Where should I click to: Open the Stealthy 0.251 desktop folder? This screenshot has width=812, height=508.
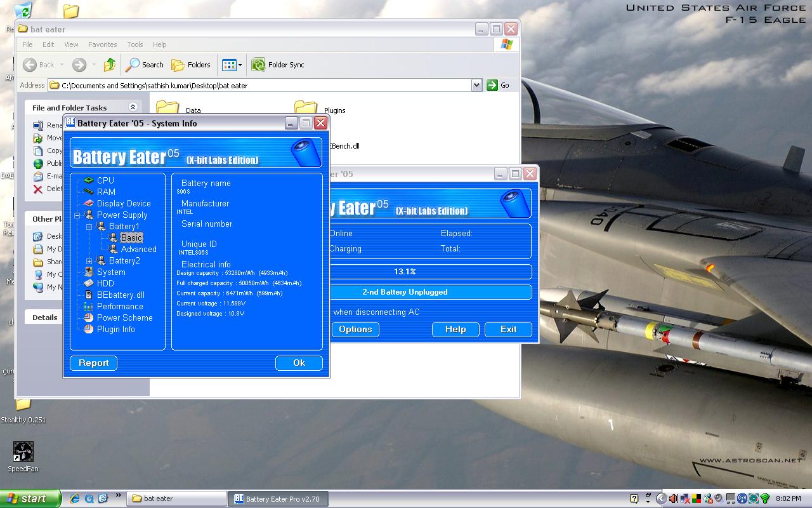click(x=23, y=410)
